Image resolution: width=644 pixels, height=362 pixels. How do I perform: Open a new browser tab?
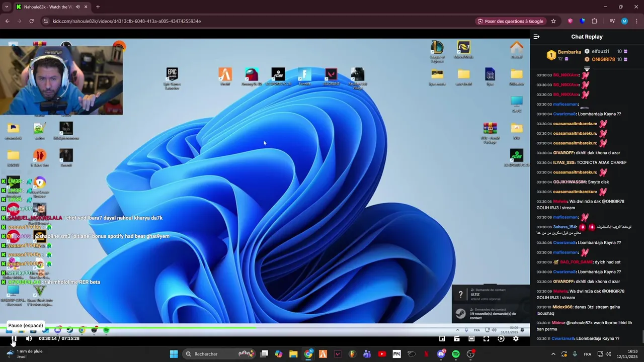click(x=98, y=7)
